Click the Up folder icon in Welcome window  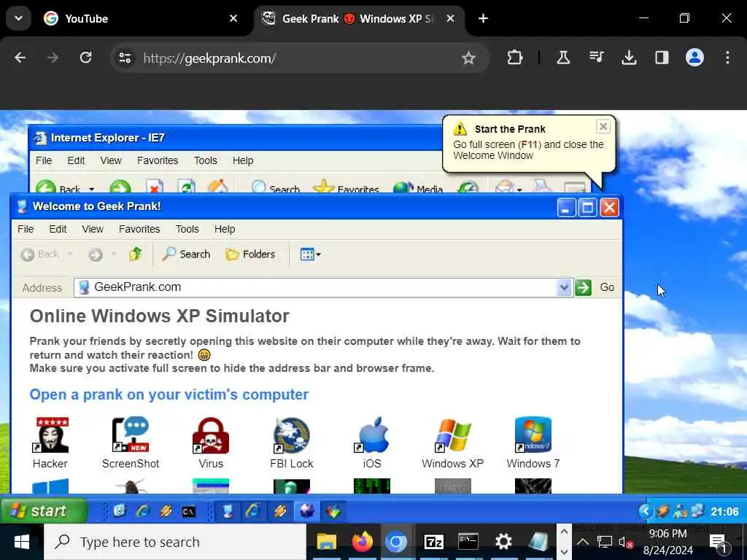(135, 254)
